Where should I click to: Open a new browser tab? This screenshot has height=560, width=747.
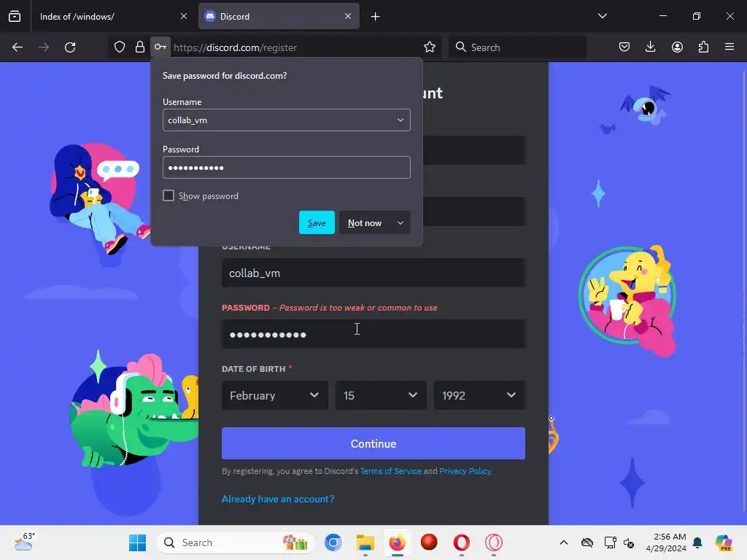[376, 17]
